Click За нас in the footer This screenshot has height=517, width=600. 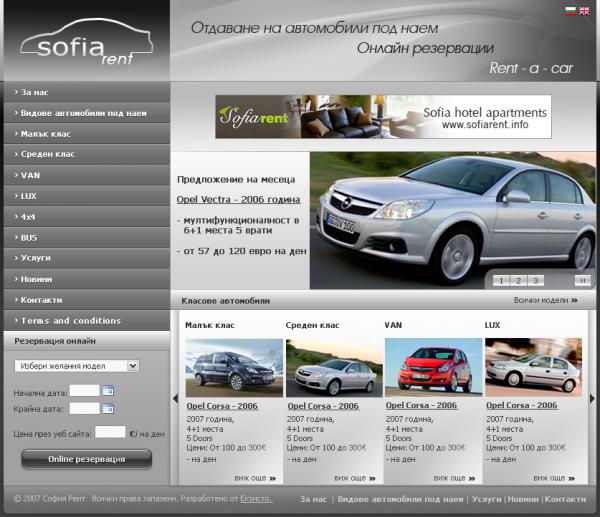313,499
